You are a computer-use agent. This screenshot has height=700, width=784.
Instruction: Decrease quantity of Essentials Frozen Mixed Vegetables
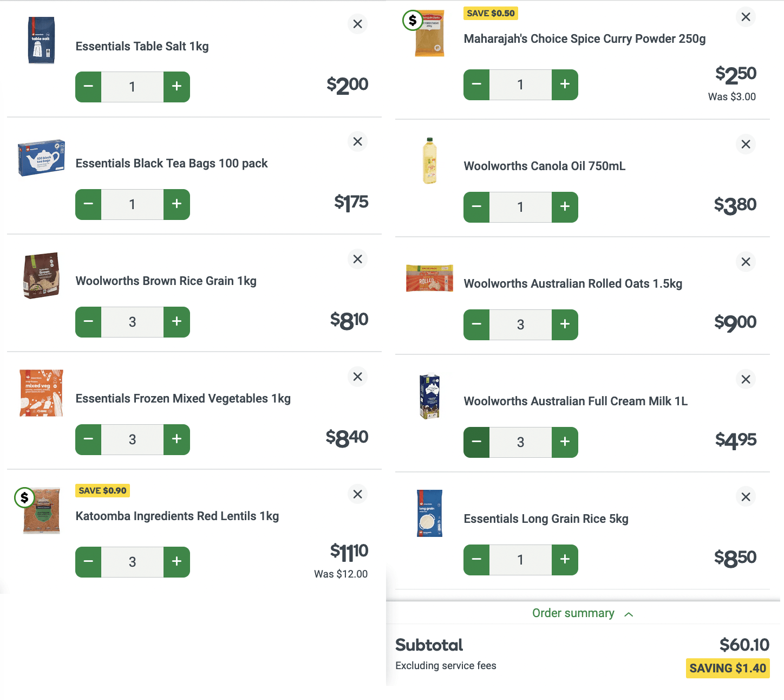[x=88, y=439]
